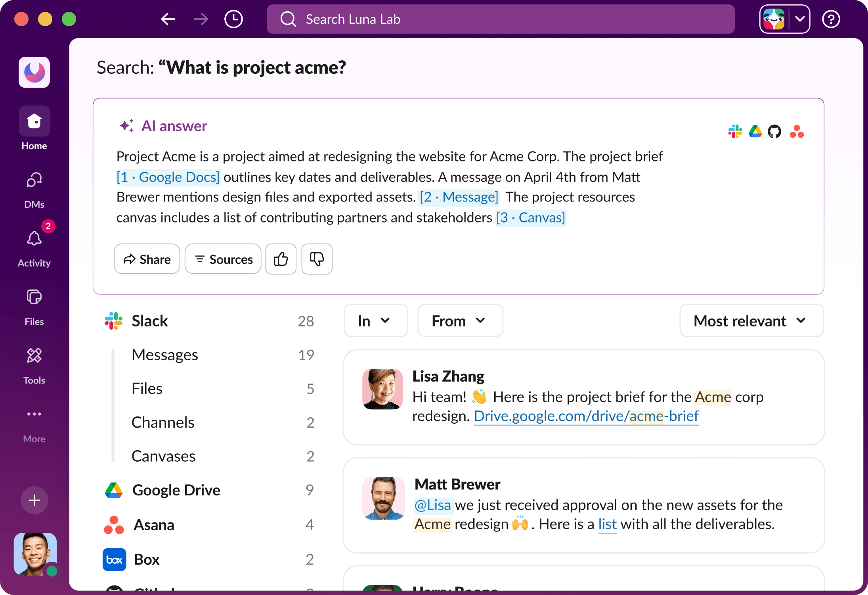The image size is (868, 595).
Task: Select the Google Drive results category
Action: click(x=176, y=490)
